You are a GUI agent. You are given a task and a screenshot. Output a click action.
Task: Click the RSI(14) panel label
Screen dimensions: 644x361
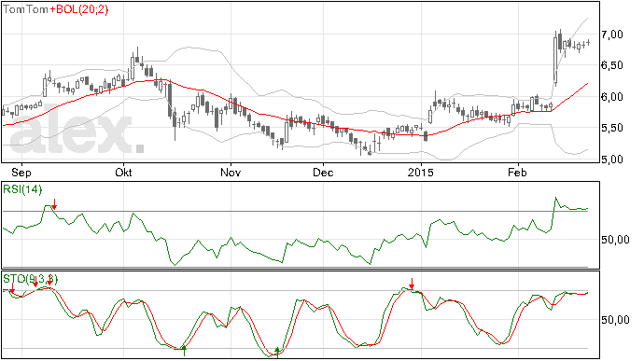click(x=22, y=189)
